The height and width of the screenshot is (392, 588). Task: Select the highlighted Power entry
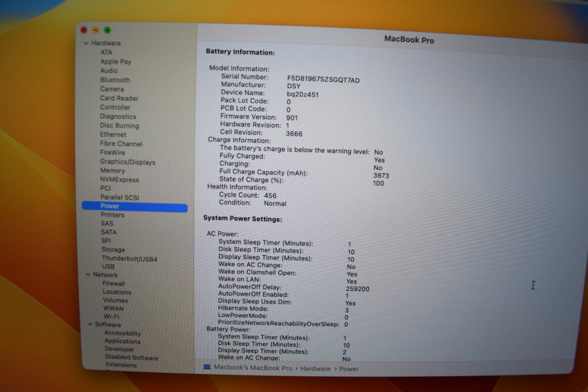(135, 206)
